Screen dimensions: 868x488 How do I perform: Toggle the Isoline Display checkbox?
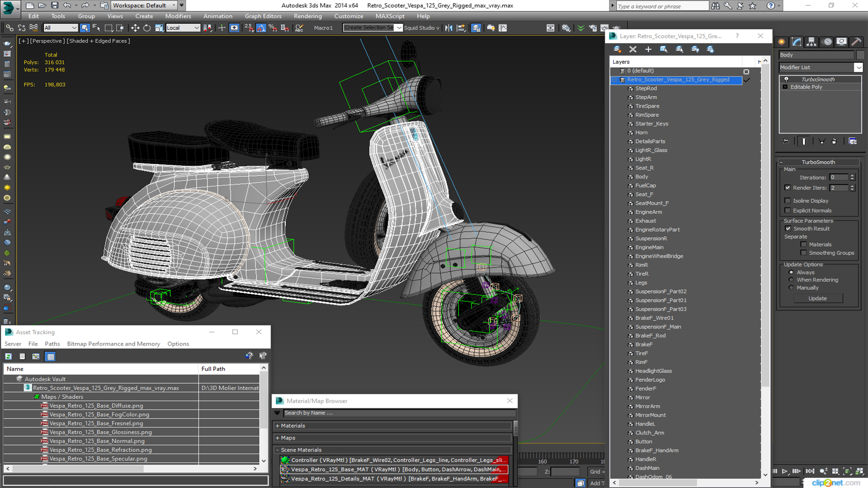pos(788,201)
